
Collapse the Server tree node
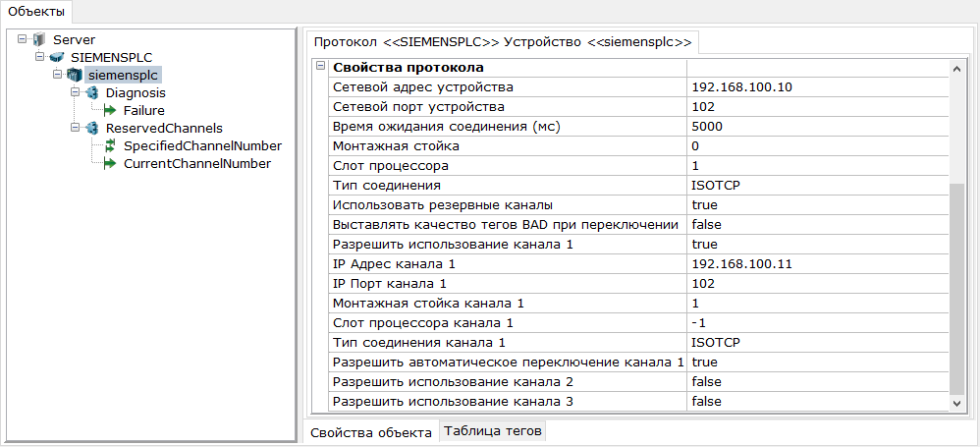23,39
